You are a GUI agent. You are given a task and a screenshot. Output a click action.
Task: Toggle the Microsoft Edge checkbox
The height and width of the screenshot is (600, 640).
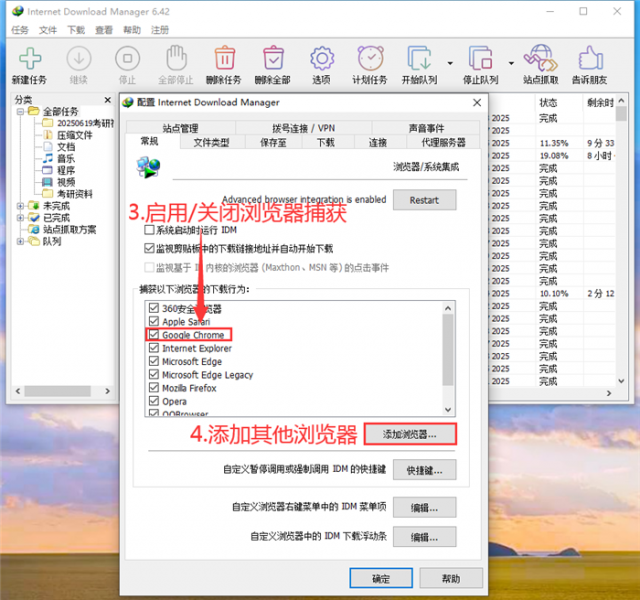(x=154, y=361)
